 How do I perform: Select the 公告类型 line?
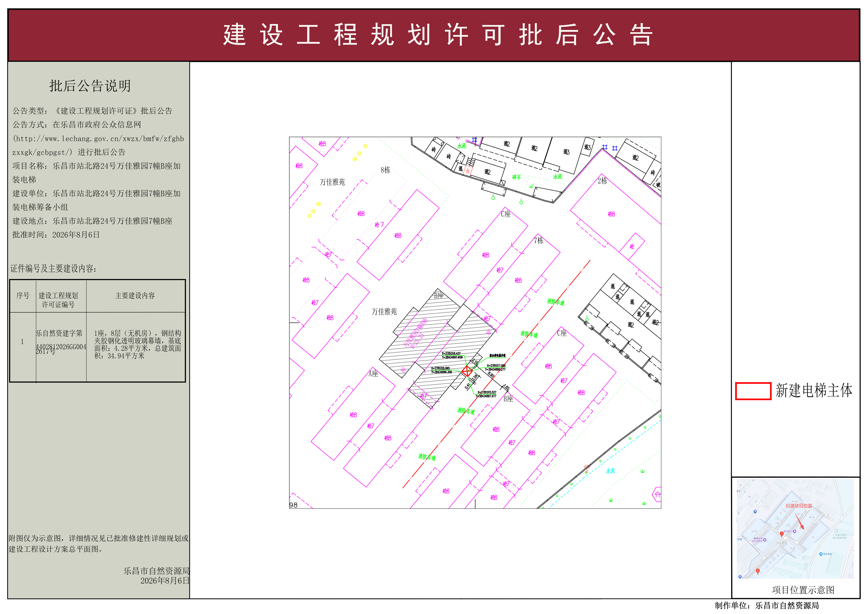pos(92,111)
